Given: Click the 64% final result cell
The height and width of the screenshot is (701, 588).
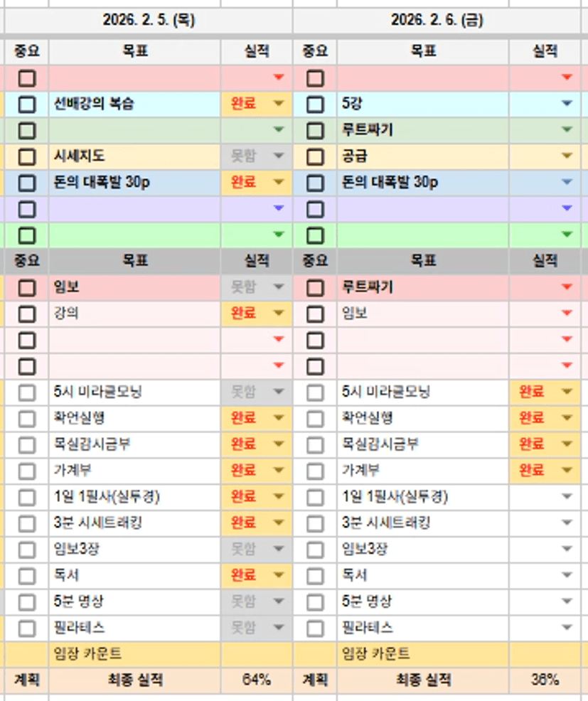Looking at the screenshot, I should (x=256, y=680).
